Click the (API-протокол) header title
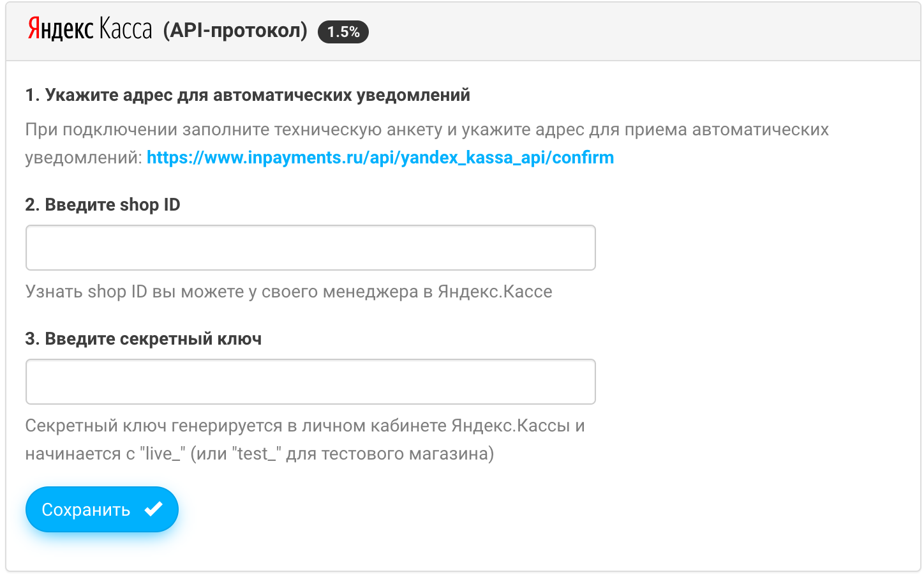Viewport: 924px width, 577px height. pyautogui.click(x=235, y=30)
